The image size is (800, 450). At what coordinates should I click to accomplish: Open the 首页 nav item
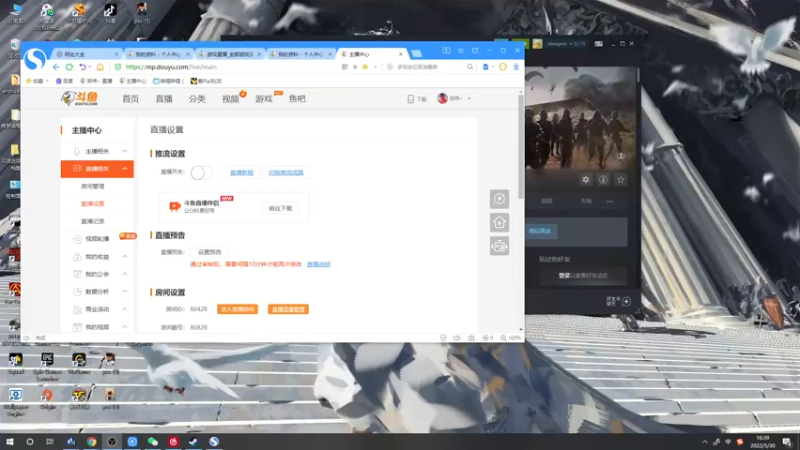click(x=130, y=98)
